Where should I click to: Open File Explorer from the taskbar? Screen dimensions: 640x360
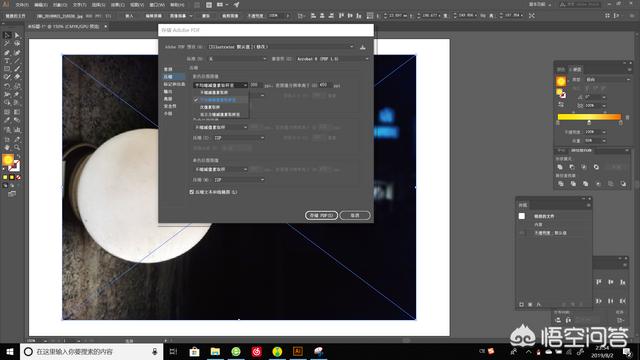(215, 351)
